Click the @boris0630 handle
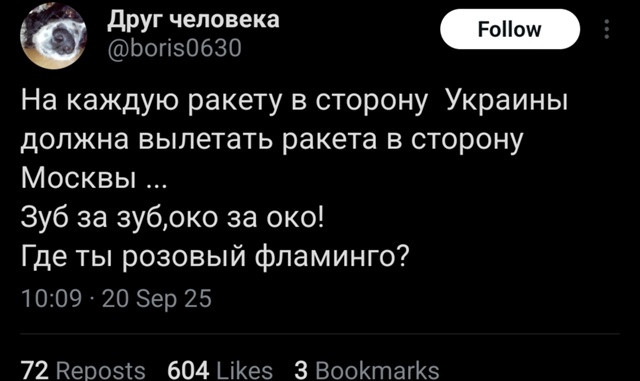The height and width of the screenshot is (381, 640). [175, 48]
